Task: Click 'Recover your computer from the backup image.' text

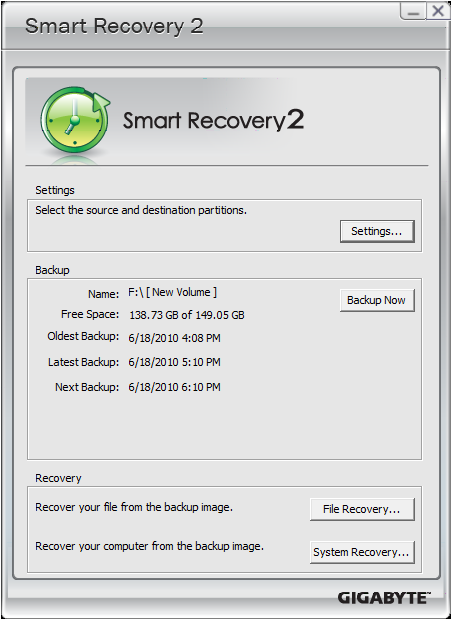Action: (149, 546)
